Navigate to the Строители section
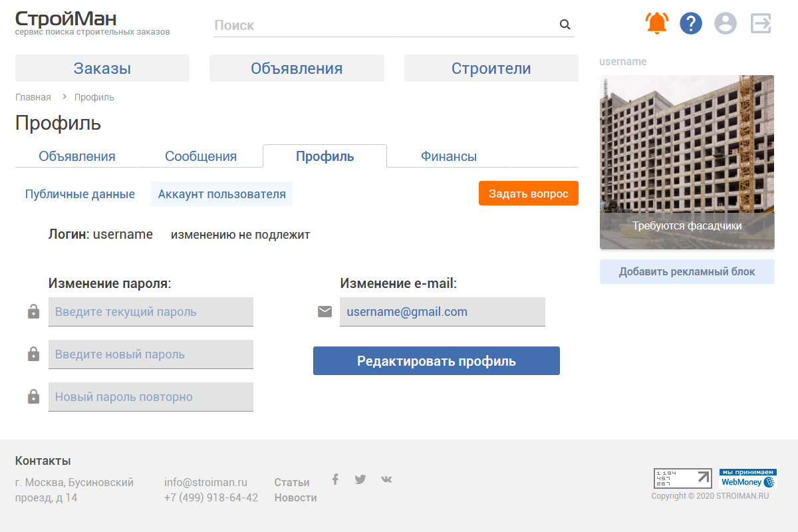 [x=491, y=68]
